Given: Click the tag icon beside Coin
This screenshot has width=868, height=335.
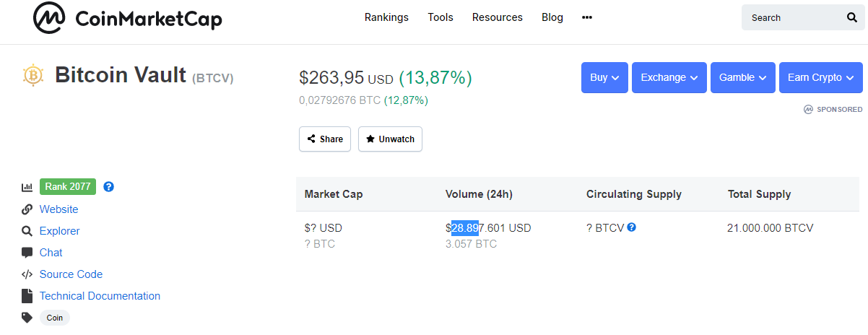Looking at the screenshot, I should pyautogui.click(x=27, y=318).
